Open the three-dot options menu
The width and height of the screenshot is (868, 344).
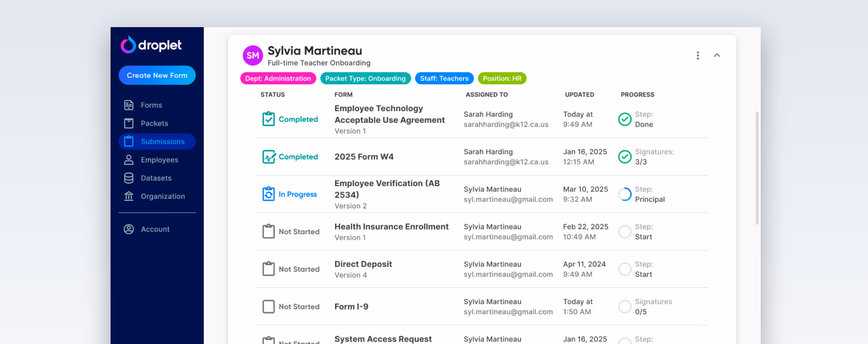tap(698, 56)
